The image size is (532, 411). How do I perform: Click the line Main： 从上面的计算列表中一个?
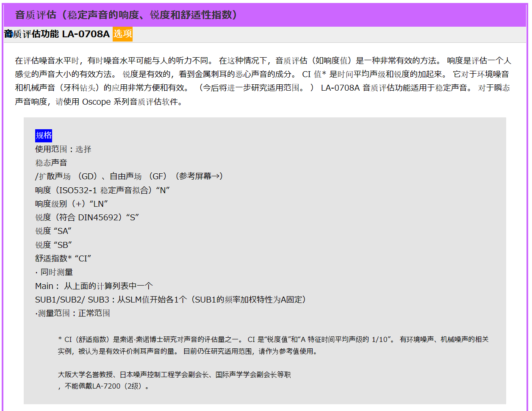tap(94, 286)
